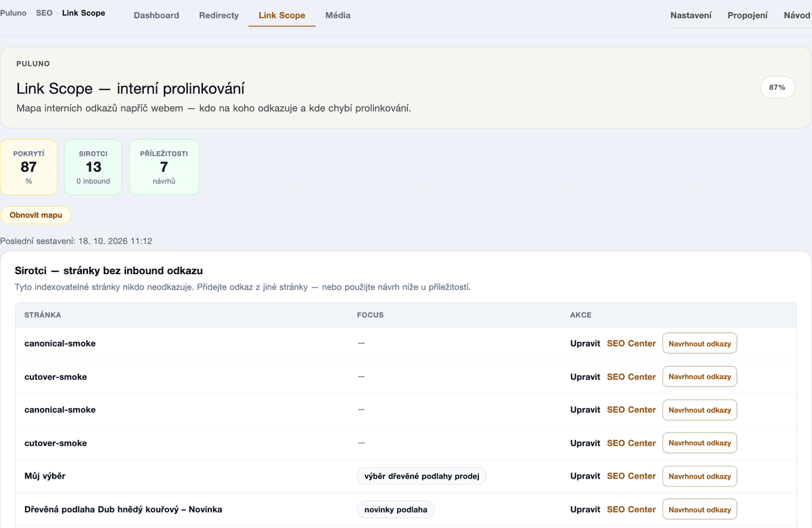Open Nastavení in the top right
Image resolution: width=812 pixels, height=528 pixels.
(x=691, y=15)
